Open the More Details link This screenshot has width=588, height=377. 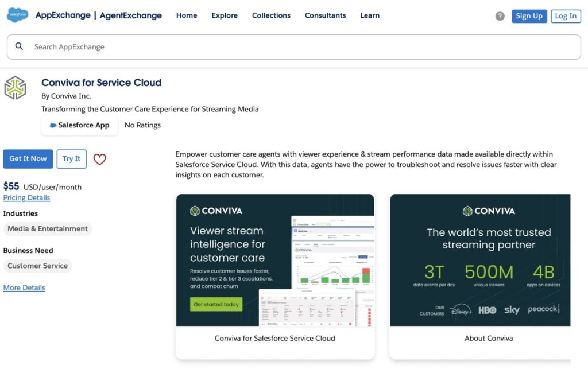[24, 287]
